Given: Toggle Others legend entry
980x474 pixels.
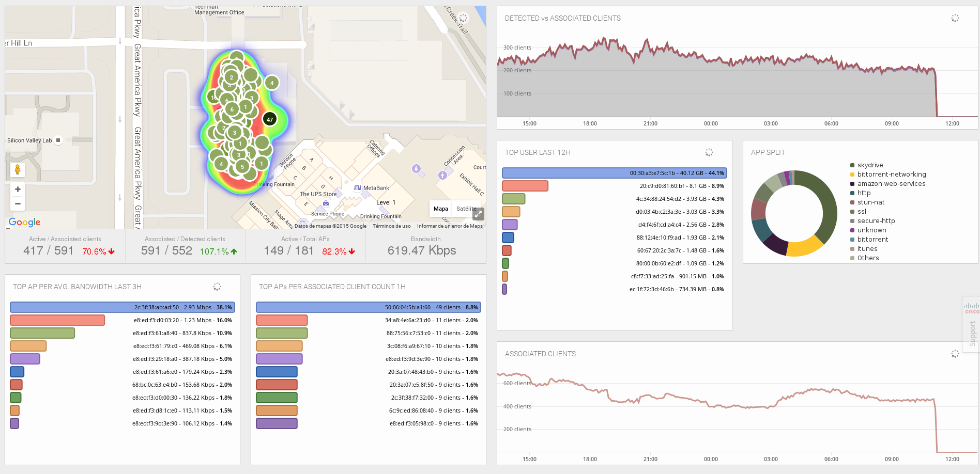Looking at the screenshot, I should [865, 258].
